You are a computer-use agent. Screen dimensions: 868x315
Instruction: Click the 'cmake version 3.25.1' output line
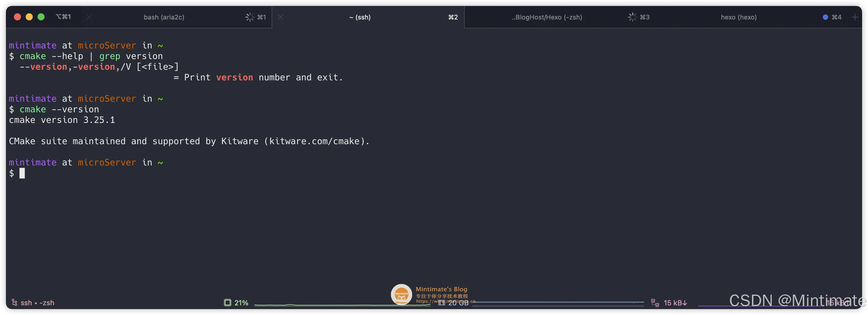point(62,120)
